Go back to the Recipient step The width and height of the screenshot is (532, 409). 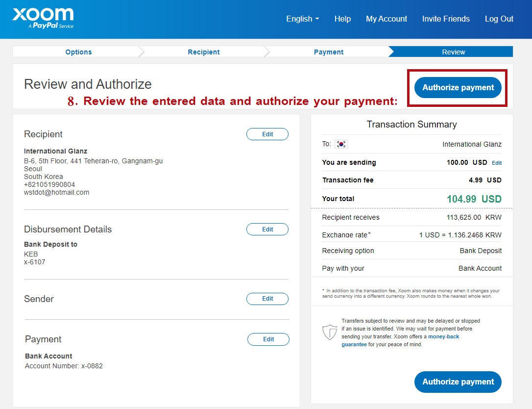[x=204, y=52]
